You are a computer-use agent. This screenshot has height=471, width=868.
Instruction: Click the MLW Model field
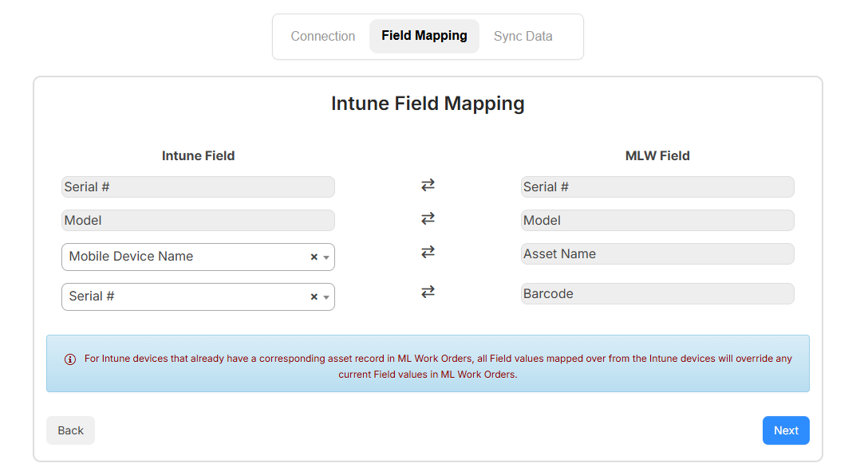(x=657, y=220)
